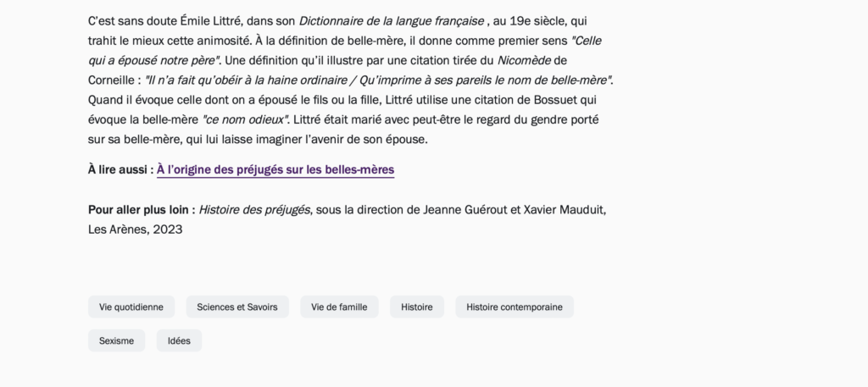Click the Vie de famille tag
Screen dimensions: 868x387
(x=339, y=307)
